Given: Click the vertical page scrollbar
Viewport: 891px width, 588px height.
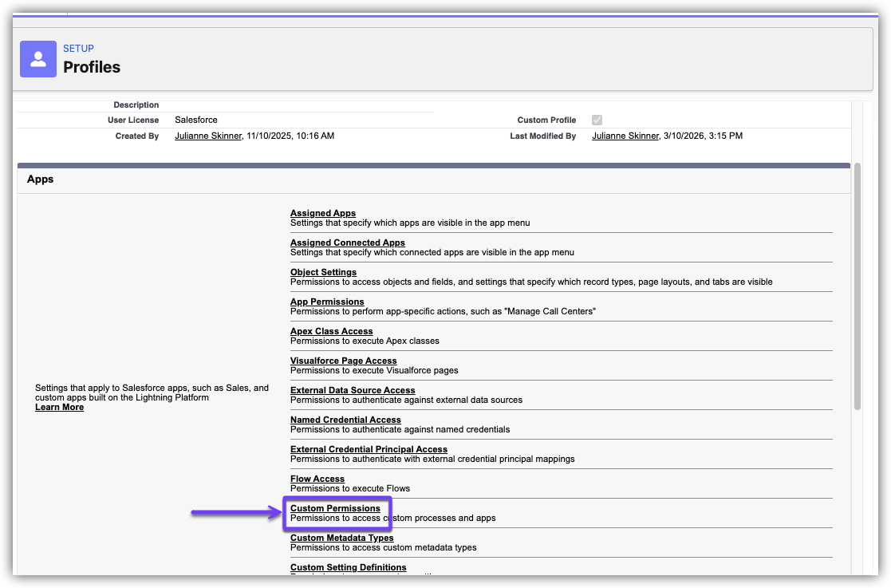Looking at the screenshot, I should click(857, 287).
